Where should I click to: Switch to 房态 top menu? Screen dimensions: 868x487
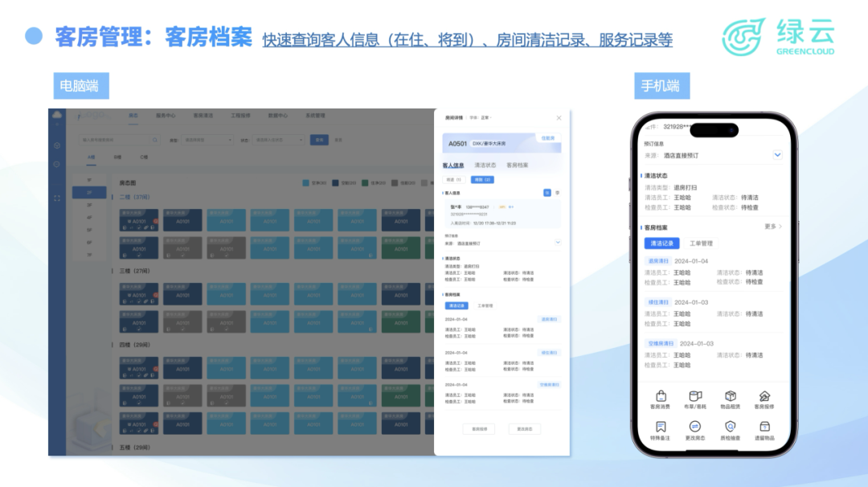click(133, 116)
